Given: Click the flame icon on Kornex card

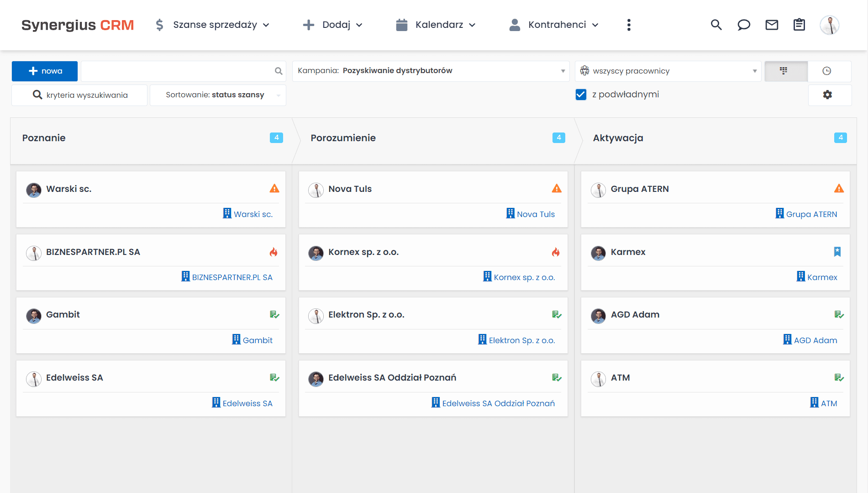Looking at the screenshot, I should (x=556, y=252).
